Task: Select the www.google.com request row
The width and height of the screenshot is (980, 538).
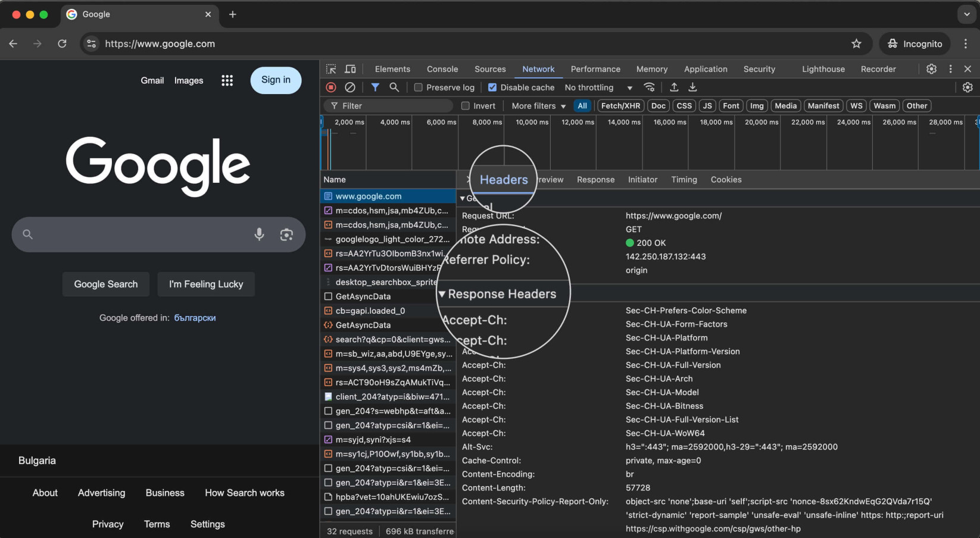Action: tap(388, 196)
